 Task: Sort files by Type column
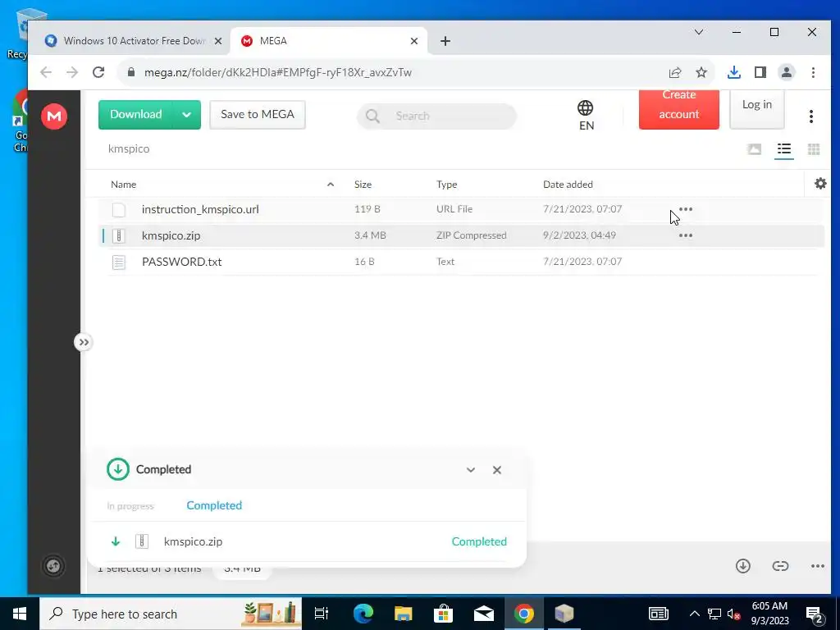[447, 185]
